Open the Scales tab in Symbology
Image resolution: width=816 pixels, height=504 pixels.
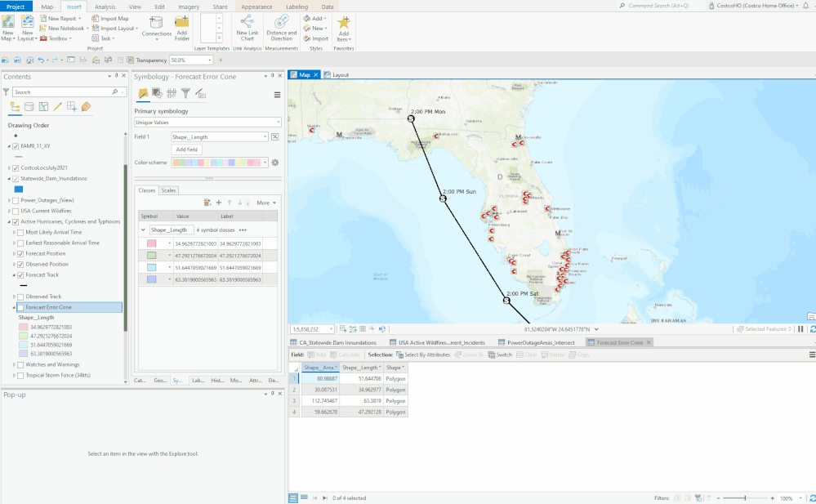168,190
